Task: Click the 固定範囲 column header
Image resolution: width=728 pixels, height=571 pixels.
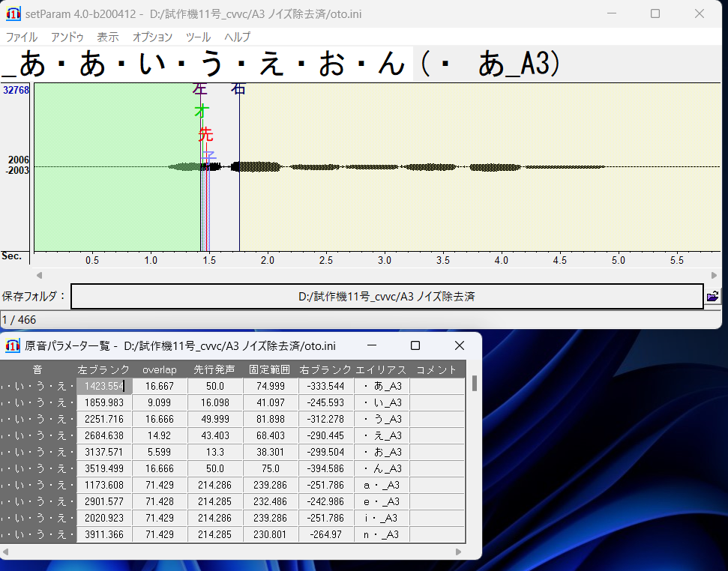Action: click(270, 369)
